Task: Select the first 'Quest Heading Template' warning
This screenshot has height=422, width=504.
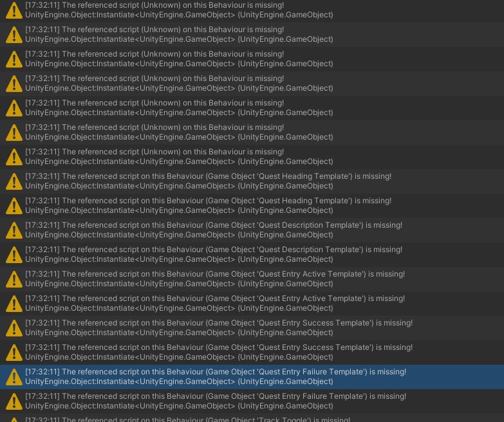Action: point(252,181)
